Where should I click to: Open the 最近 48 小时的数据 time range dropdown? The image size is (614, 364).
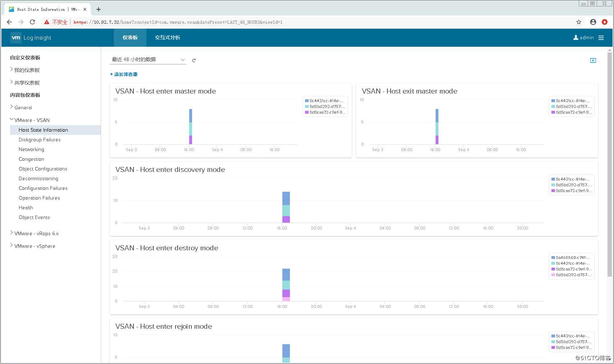click(x=148, y=60)
